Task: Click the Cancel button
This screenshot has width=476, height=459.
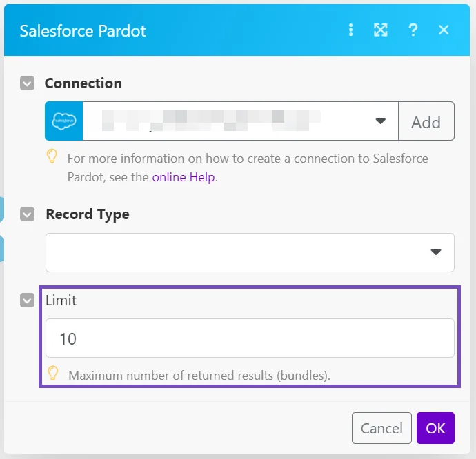Action: click(x=381, y=428)
